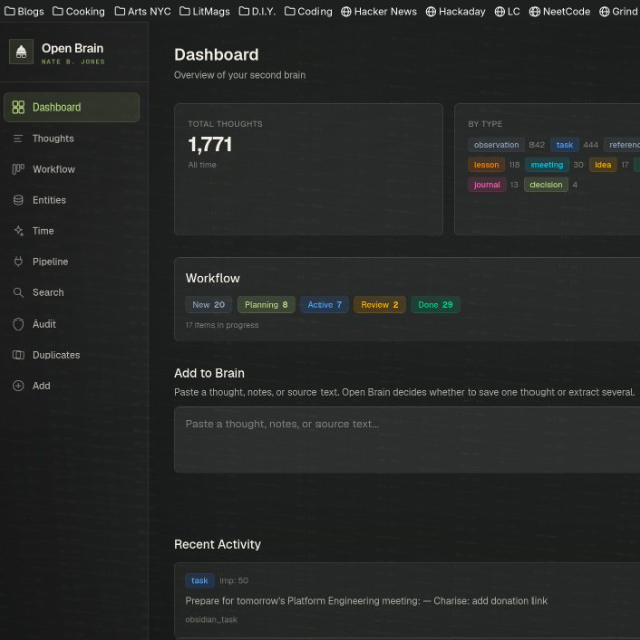
Task: Click the Workflow kanban icon
Action: [x=18, y=169]
